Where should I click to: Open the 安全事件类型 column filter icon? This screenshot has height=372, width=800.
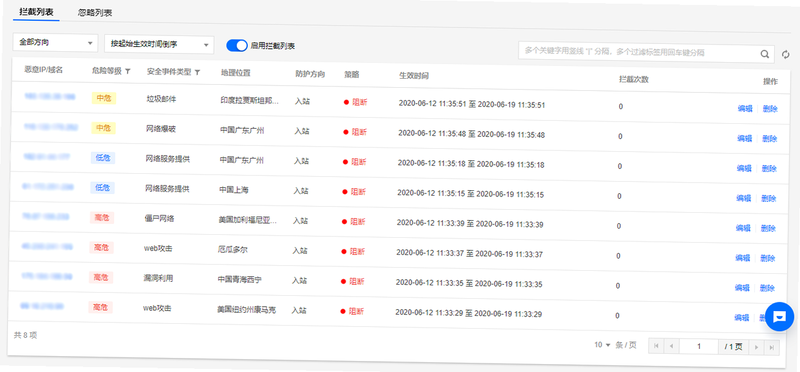point(197,72)
